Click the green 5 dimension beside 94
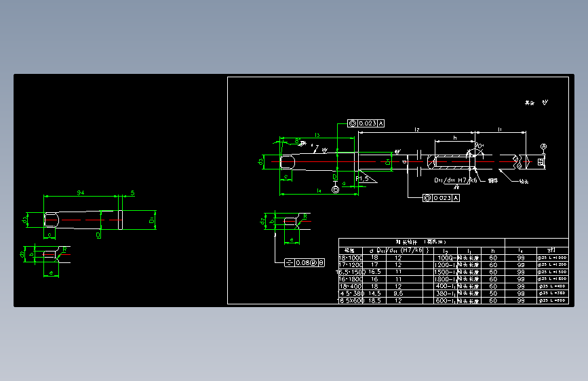 click(x=132, y=193)
